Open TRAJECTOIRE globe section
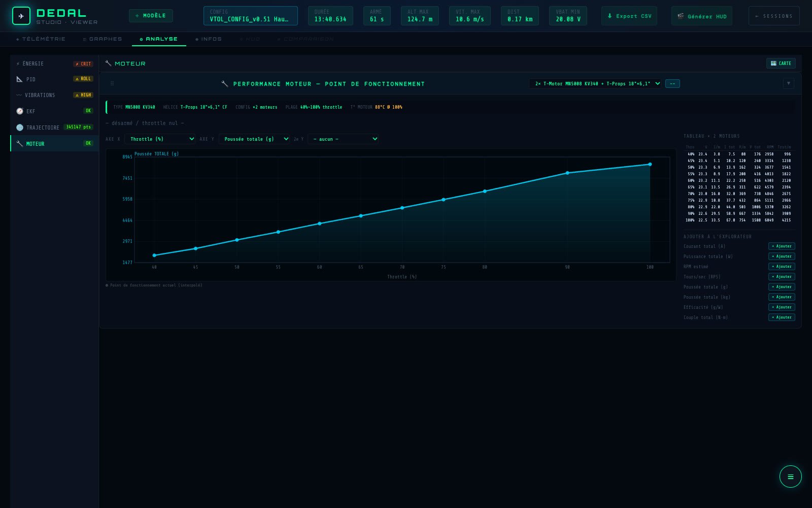This screenshot has height=508, width=812. tap(54, 127)
